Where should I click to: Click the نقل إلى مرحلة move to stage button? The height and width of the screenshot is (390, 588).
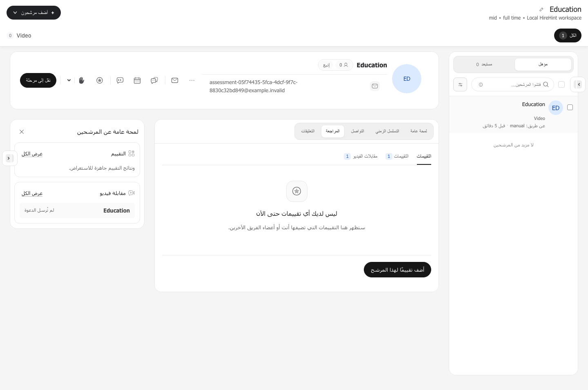point(38,80)
